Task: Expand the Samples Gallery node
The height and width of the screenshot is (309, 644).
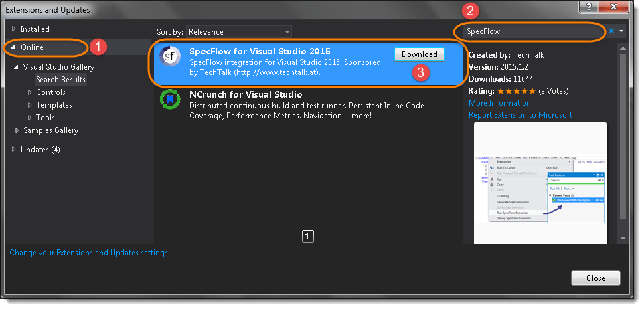Action: click(x=17, y=130)
